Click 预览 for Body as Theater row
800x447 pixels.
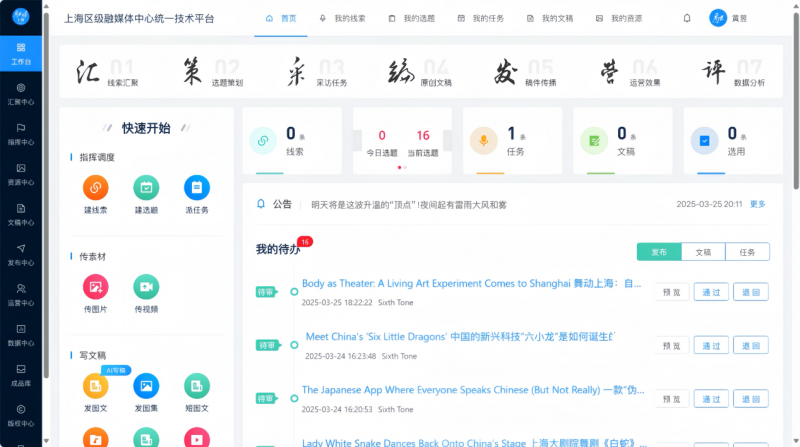[x=671, y=292]
